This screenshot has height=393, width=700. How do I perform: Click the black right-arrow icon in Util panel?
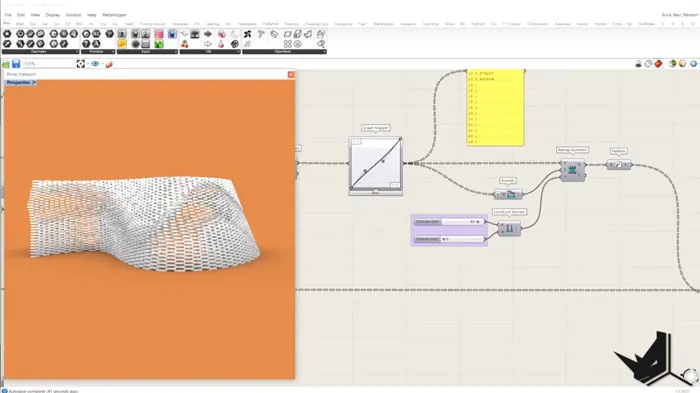(208, 34)
